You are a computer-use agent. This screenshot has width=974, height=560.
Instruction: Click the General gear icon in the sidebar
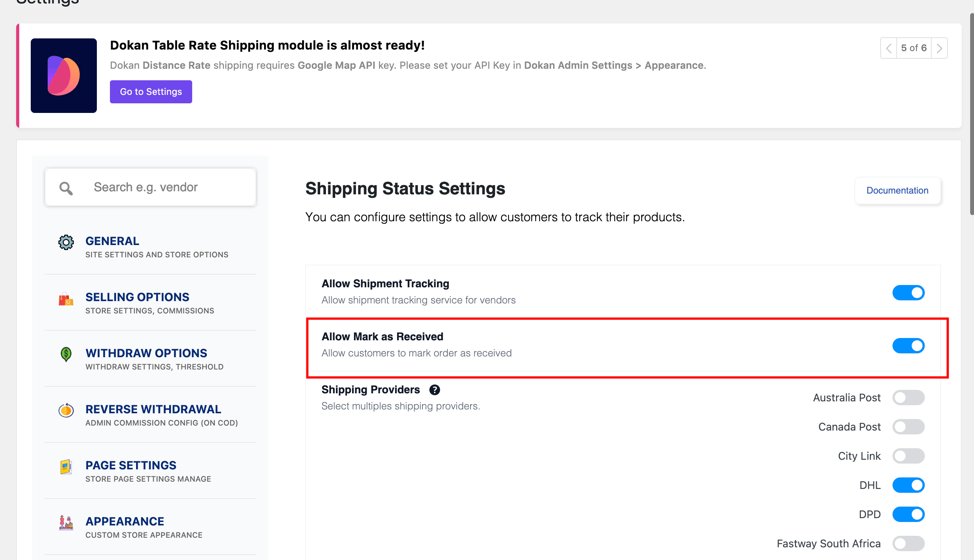(66, 242)
